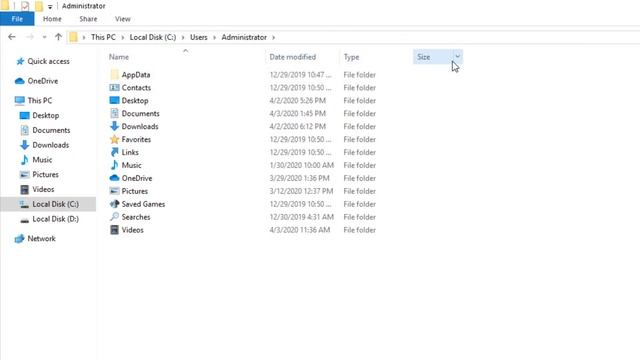The width and height of the screenshot is (640, 360).
Task: Click the date 12/30/2019 4:31 AM
Action: 302,217
